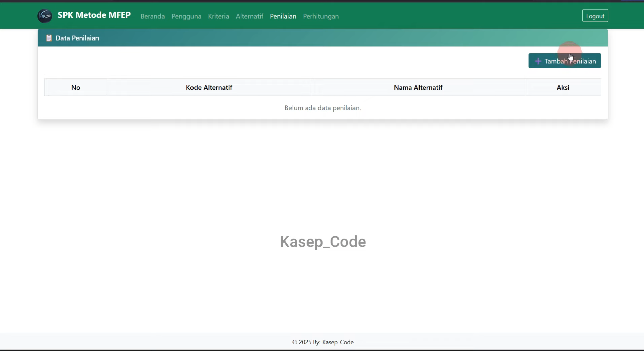Open the Pengguna menu item
The image size is (644, 351).
186,16
